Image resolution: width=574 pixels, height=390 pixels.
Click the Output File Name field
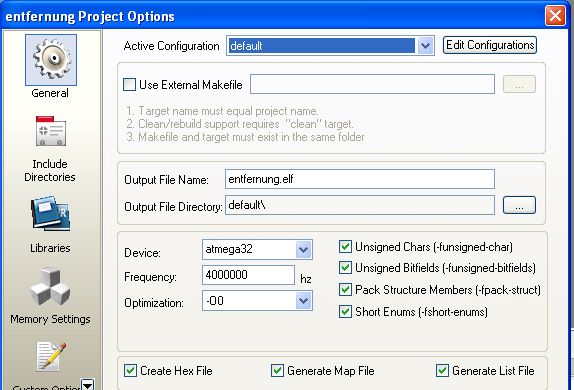360,179
